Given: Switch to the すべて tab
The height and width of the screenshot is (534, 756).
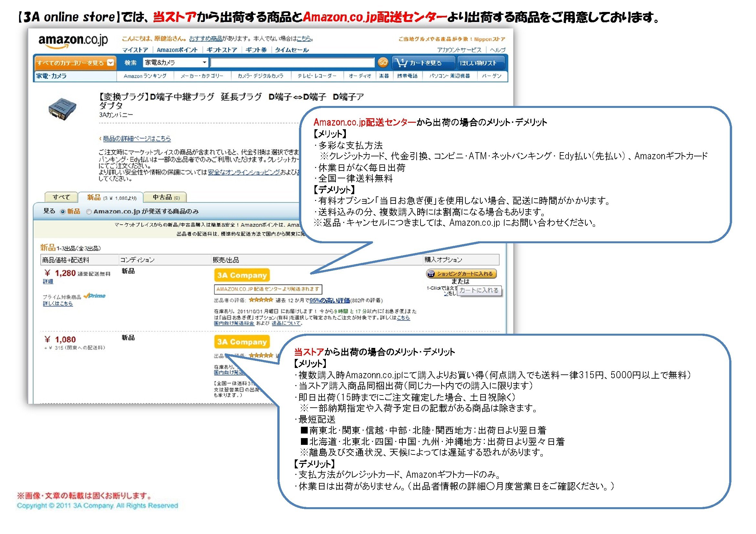Looking at the screenshot, I should tap(61, 197).
